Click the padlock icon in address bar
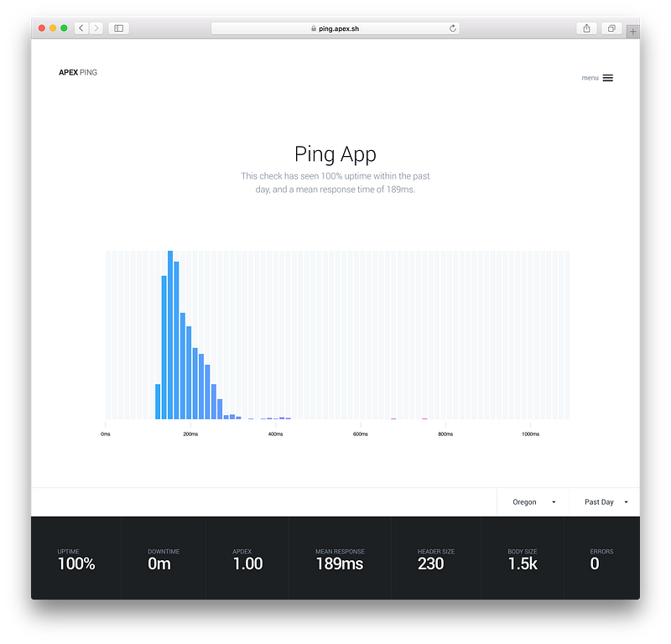 [x=314, y=29]
